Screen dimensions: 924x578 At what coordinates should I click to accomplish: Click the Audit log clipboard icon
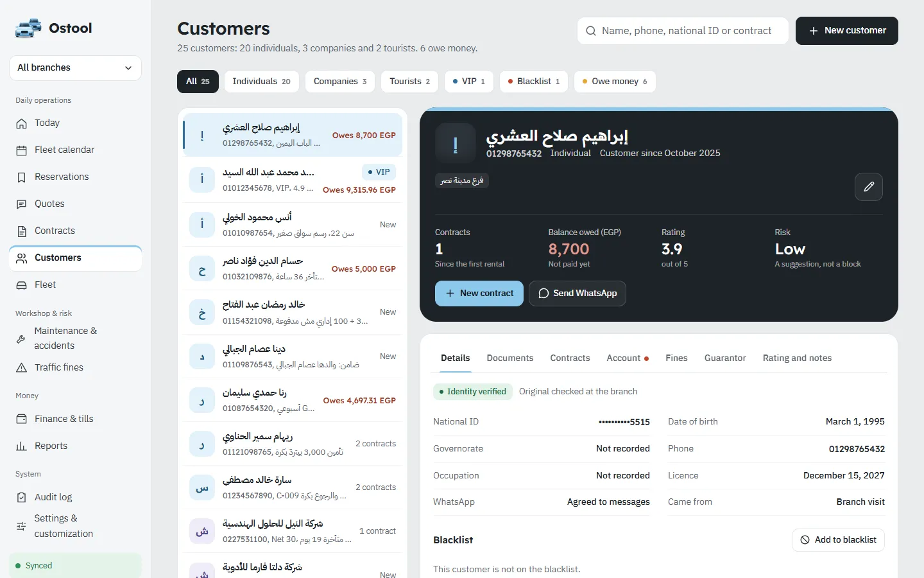pyautogui.click(x=22, y=498)
